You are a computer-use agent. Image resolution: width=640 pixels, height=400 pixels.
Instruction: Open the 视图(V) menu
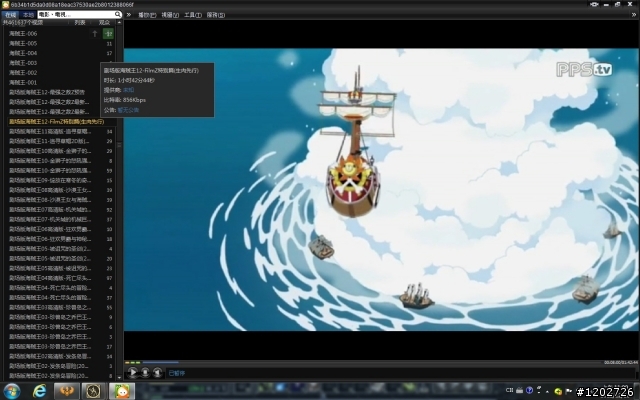pos(170,15)
